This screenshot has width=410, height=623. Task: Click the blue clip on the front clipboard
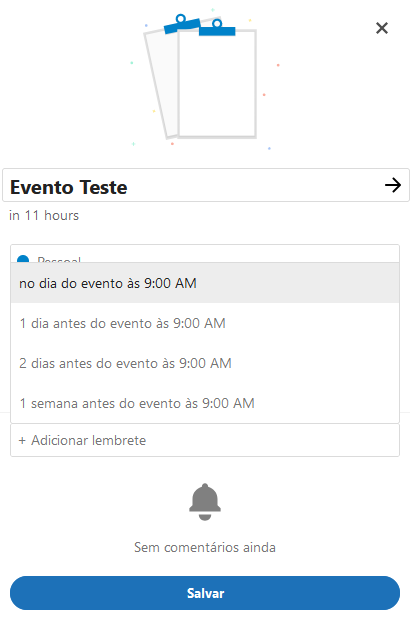click(217, 28)
